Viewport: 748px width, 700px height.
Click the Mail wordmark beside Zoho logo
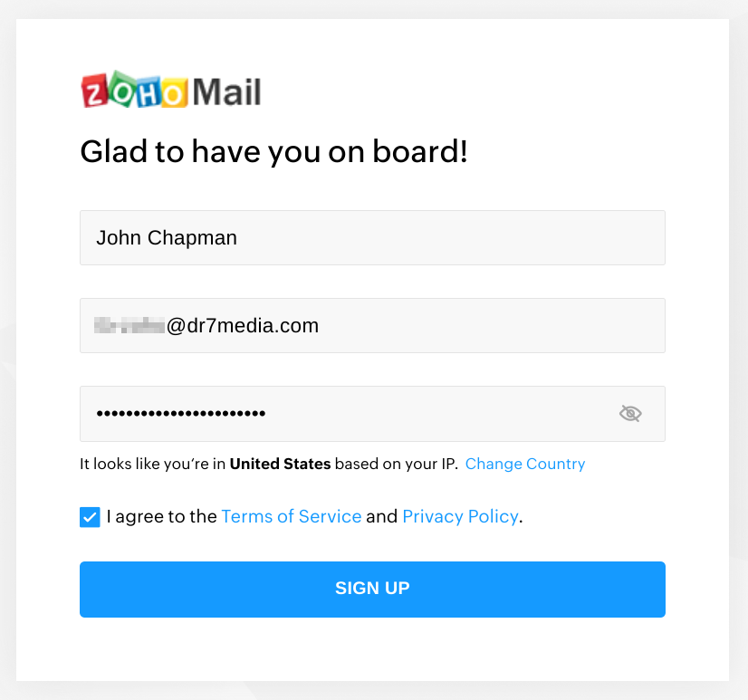point(226,91)
